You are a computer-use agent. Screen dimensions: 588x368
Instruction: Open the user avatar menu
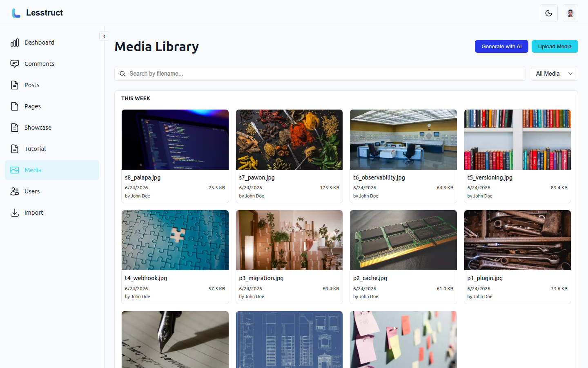570,13
